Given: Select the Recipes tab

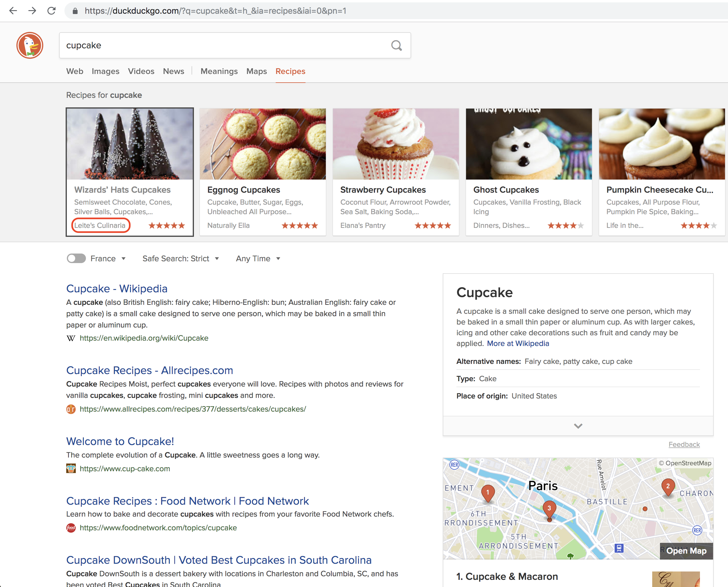Looking at the screenshot, I should click(x=290, y=71).
